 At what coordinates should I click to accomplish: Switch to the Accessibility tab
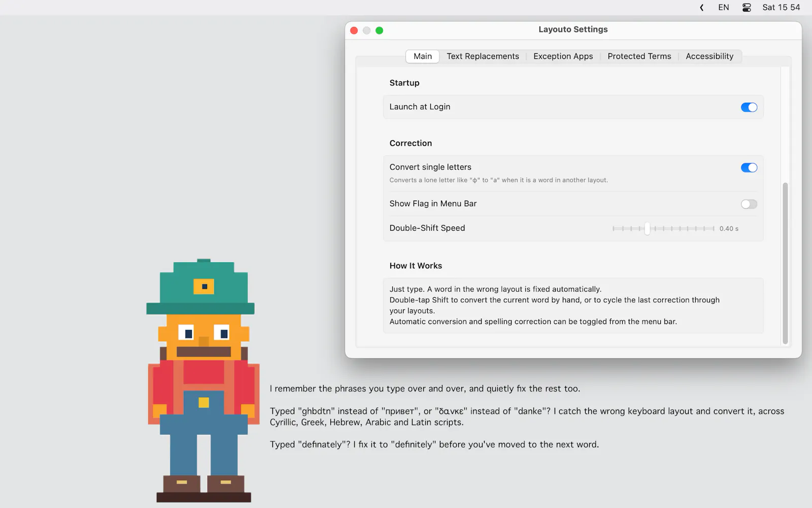pyautogui.click(x=709, y=56)
